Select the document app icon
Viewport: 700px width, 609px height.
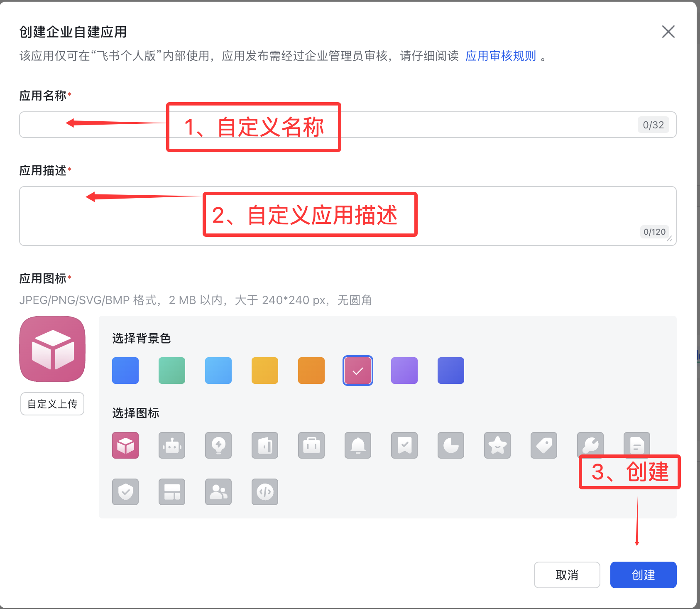636,445
